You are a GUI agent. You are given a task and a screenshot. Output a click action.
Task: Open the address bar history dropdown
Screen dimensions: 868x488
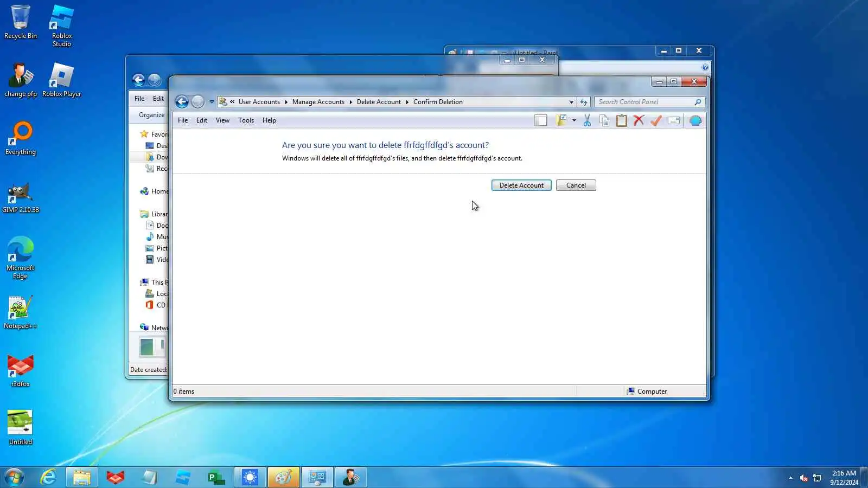(571, 102)
